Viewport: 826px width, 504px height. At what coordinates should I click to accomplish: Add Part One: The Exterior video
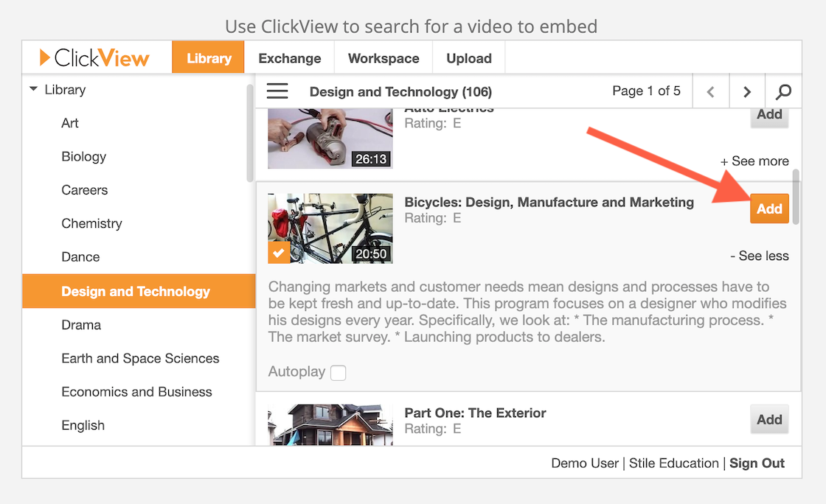click(x=769, y=419)
